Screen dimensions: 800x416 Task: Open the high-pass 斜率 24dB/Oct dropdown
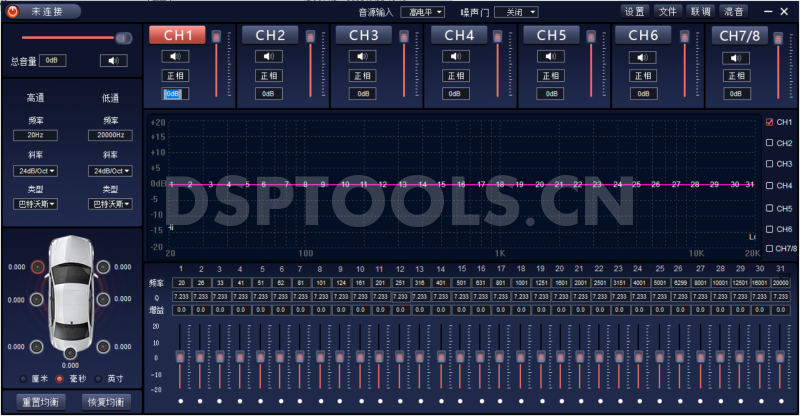click(x=35, y=170)
